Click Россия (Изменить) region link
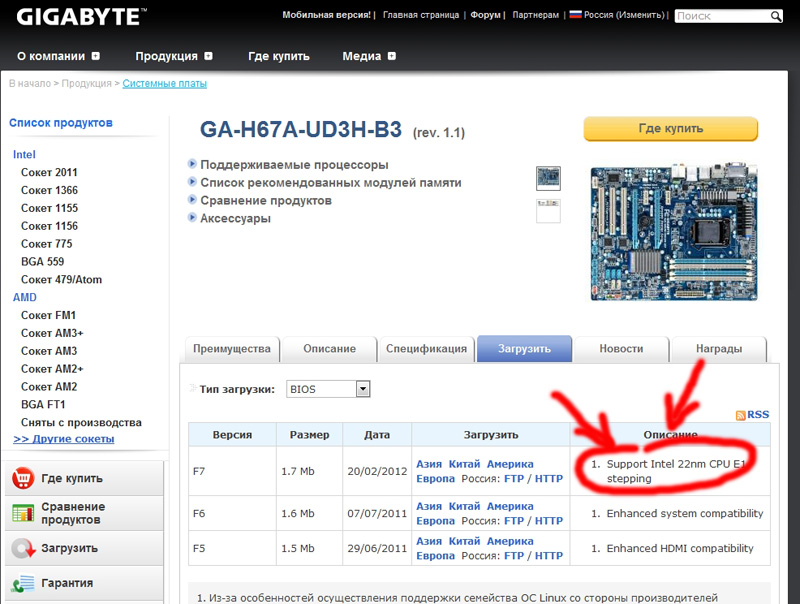 tap(624, 15)
